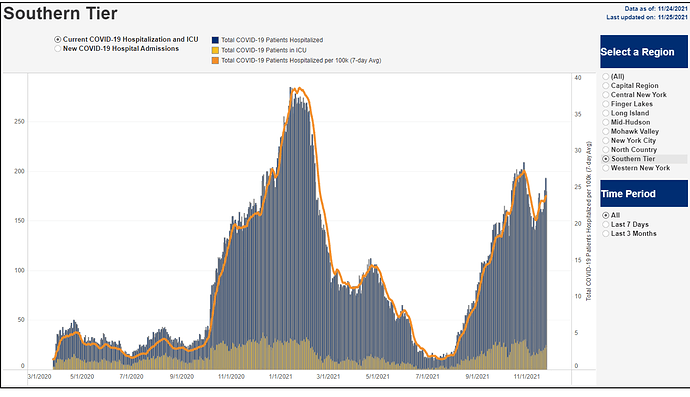Click the orange per 100k legend swatch
Viewport: 690px width, 397px height.
coord(215,60)
